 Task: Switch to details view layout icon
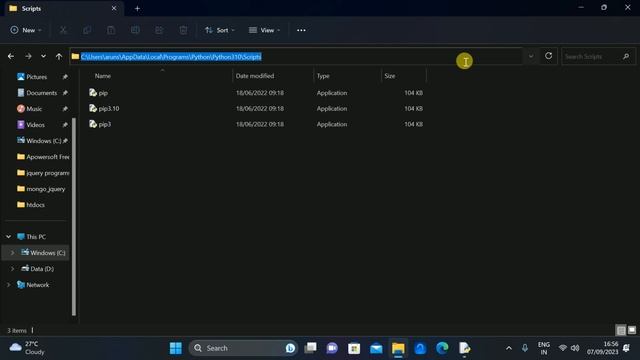pos(621,330)
